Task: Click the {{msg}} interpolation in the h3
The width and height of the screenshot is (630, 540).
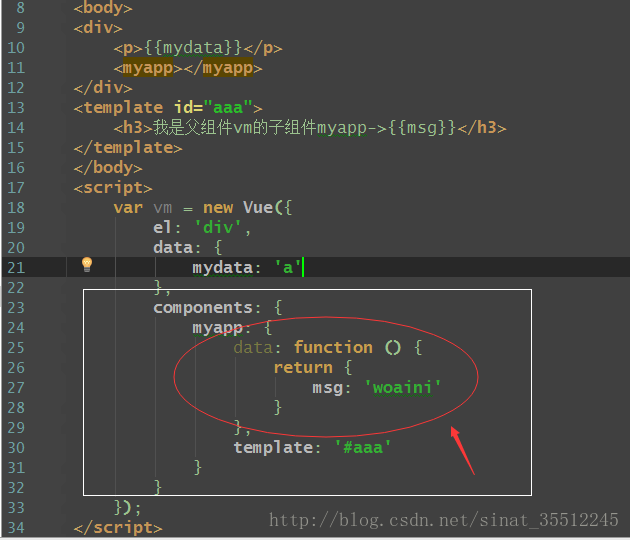Action: [422, 128]
